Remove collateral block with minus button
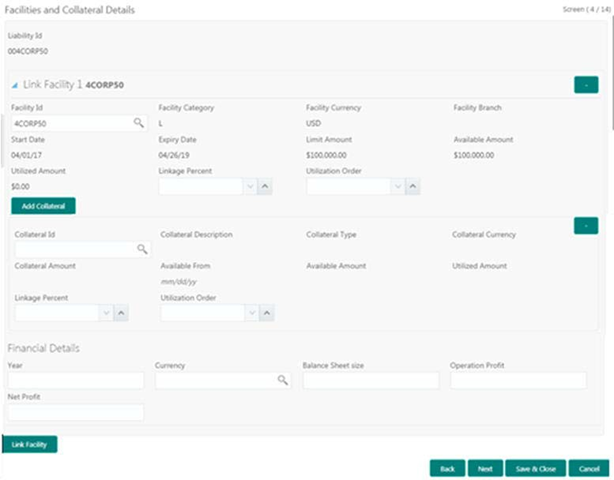Image resolution: width=614 pixels, height=480 pixels. click(x=586, y=226)
